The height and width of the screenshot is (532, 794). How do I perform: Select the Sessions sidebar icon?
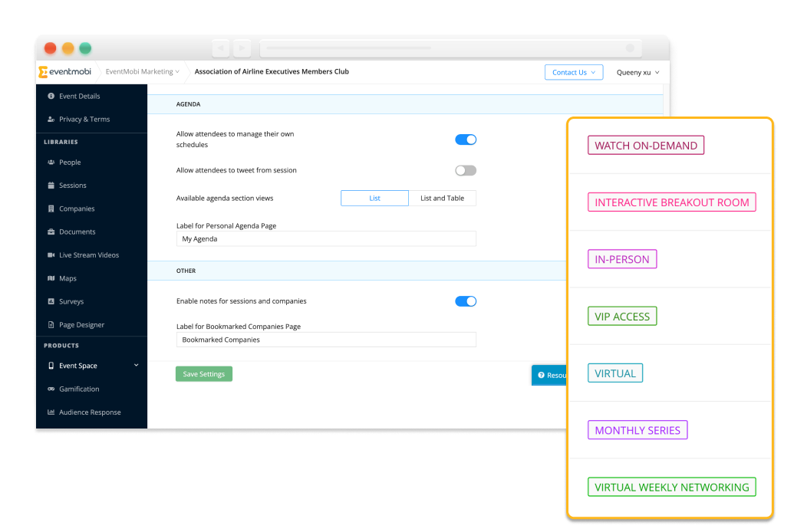[51, 185]
